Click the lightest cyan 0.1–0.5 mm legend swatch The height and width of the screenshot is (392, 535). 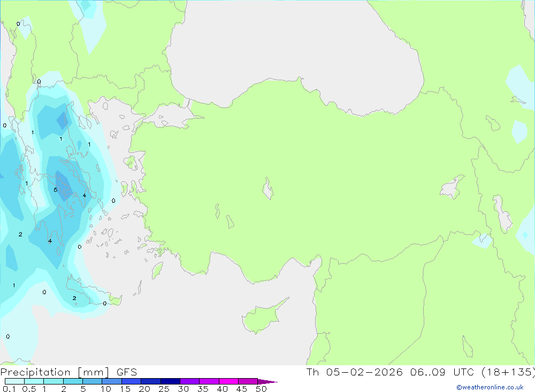pos(14,381)
